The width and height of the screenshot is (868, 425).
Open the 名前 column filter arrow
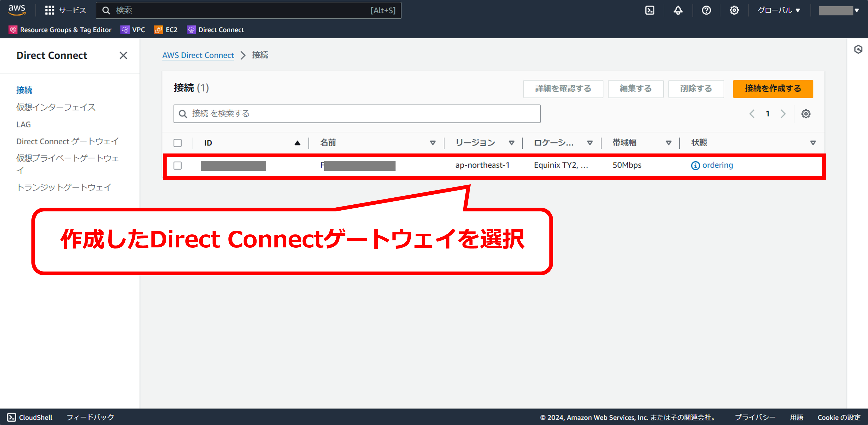pos(433,143)
